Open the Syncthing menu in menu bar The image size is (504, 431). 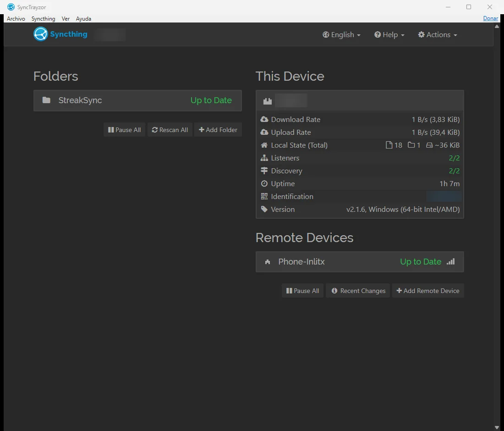pos(44,19)
